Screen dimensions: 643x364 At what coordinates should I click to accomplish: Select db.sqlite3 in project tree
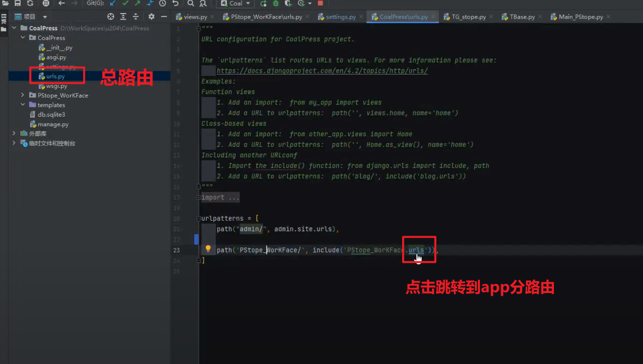pyautogui.click(x=47, y=114)
